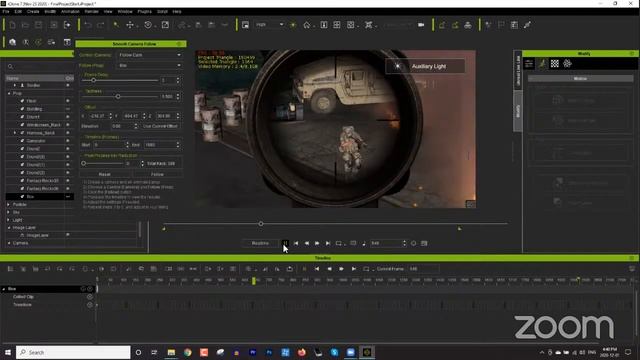Viewport: 640px width, 360px height.
Task: Open the running figure Motion tab in Modify
Action: tap(542, 63)
